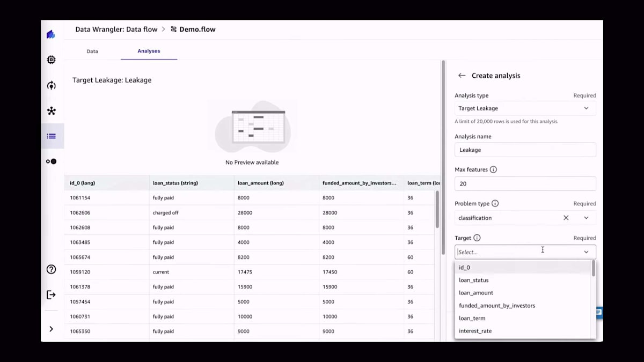Click the cell with id 1062606
Viewport: 644px width, 362px height.
107,213
